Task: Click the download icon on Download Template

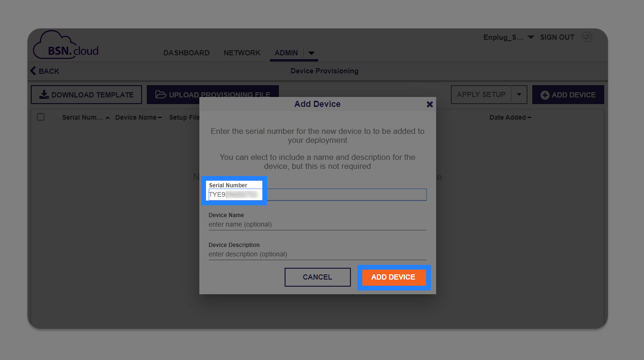Action: pyautogui.click(x=44, y=94)
